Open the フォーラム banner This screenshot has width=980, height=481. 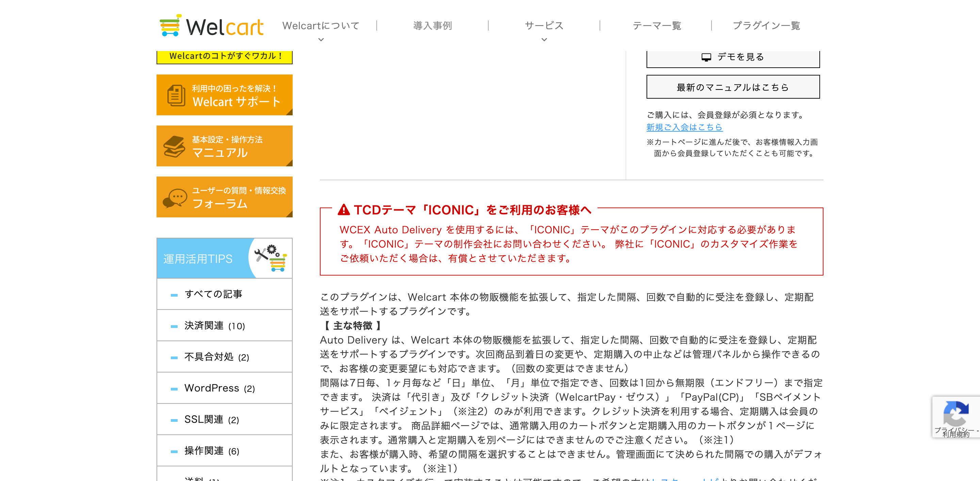point(225,197)
